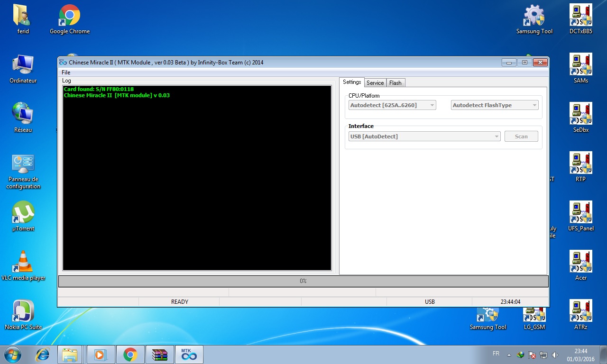Click the 0% progress bar
607x364 pixels.
(x=303, y=281)
